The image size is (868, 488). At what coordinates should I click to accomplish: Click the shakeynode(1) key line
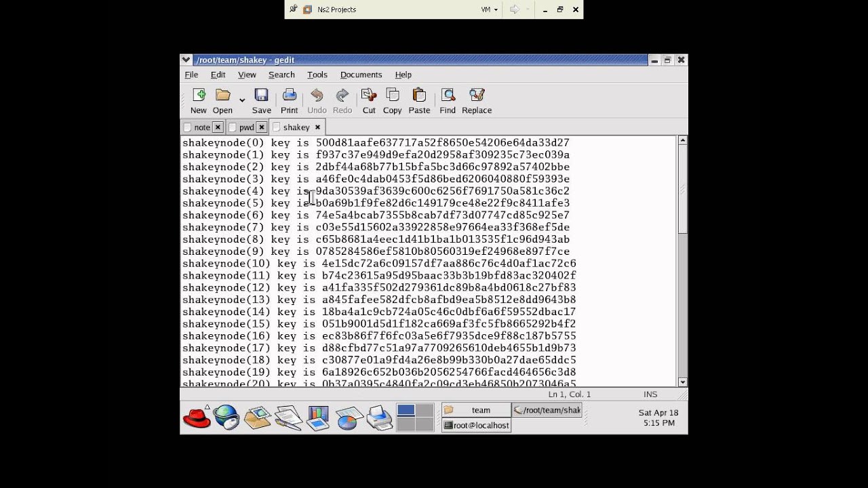pyautogui.click(x=376, y=155)
